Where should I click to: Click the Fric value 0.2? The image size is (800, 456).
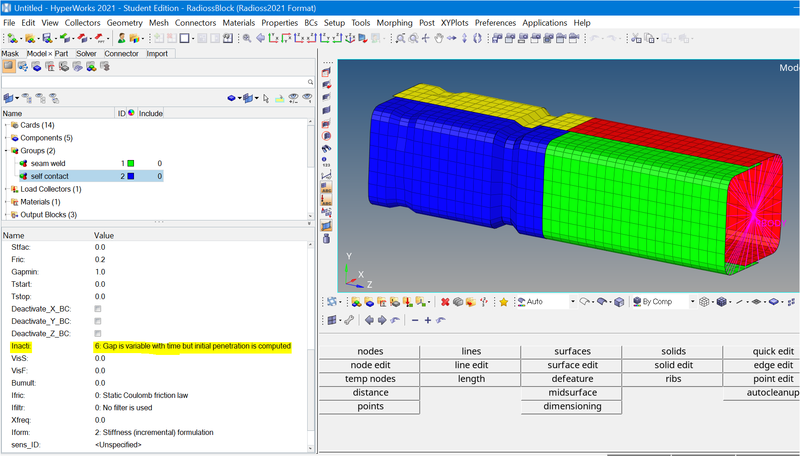point(100,260)
